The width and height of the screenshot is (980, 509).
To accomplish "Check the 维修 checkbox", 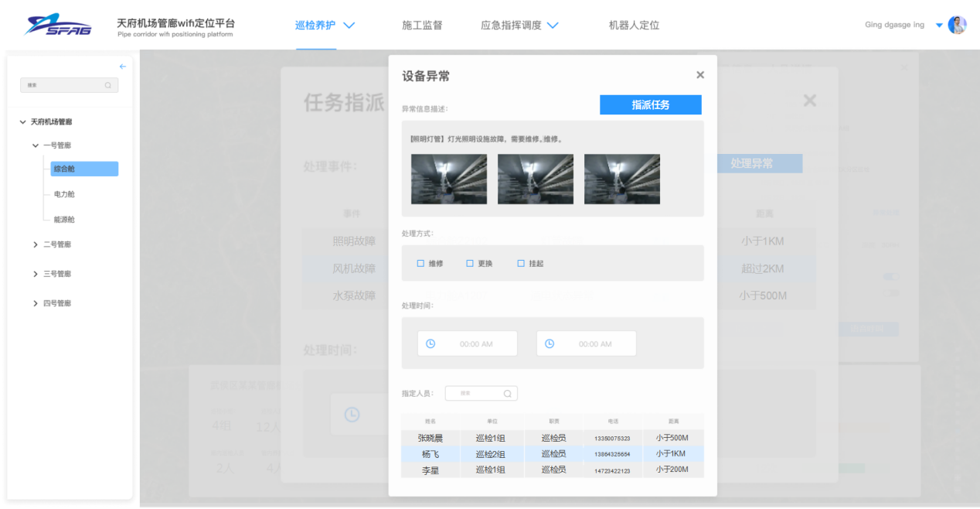I will pos(421,264).
